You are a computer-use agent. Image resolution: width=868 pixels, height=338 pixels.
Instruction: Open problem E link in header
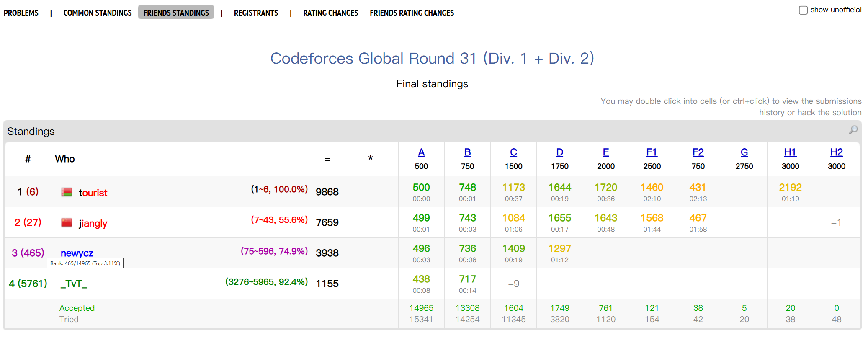point(606,152)
